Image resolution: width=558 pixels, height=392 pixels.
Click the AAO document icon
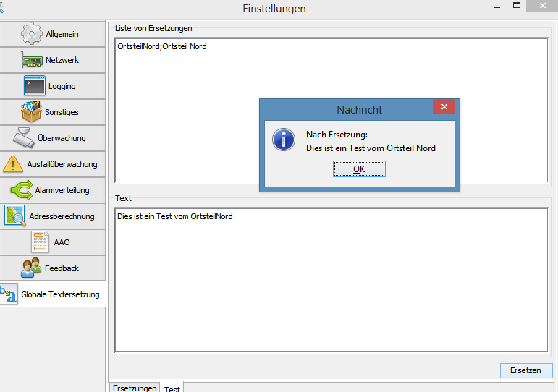tap(41, 242)
